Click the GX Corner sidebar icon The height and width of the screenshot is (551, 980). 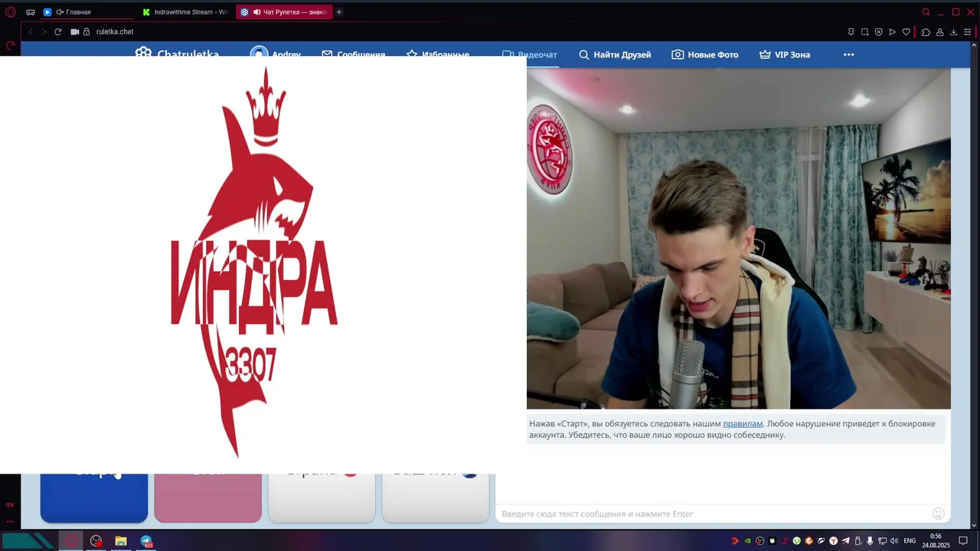pyautogui.click(x=10, y=504)
